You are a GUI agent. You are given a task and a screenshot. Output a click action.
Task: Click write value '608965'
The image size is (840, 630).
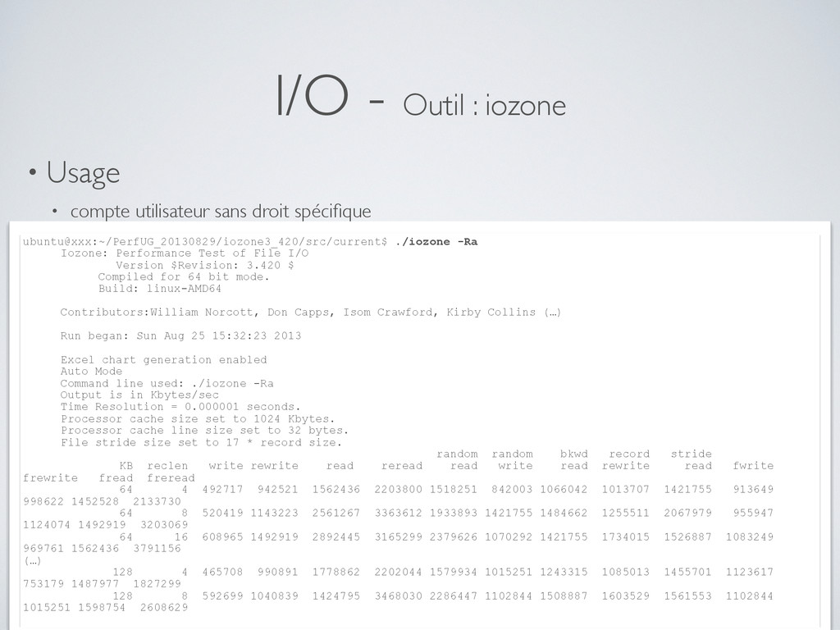pyautogui.click(x=223, y=537)
